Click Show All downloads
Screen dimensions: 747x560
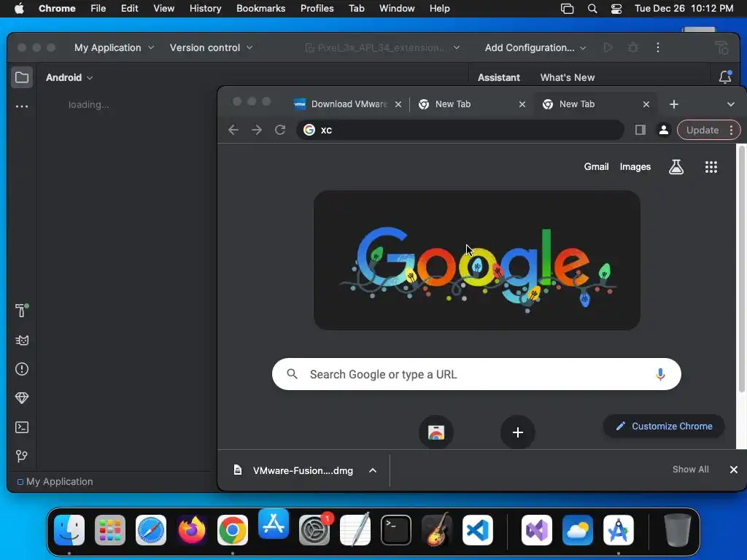pos(690,470)
